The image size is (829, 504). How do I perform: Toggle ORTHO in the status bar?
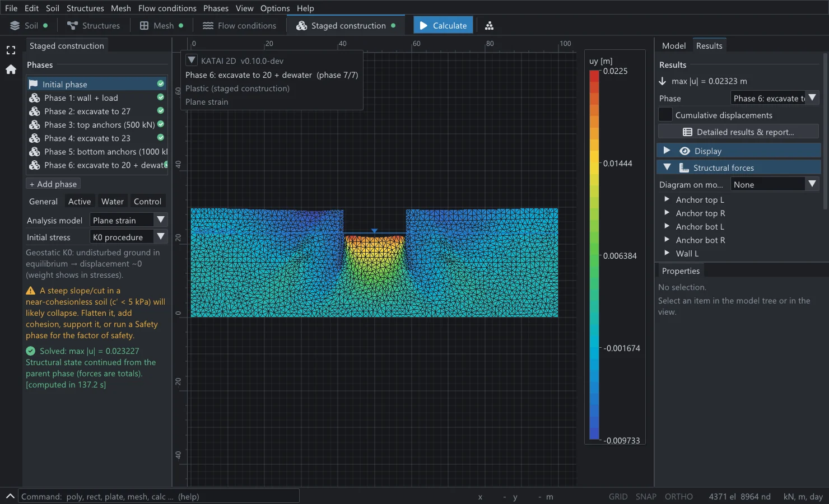click(679, 497)
